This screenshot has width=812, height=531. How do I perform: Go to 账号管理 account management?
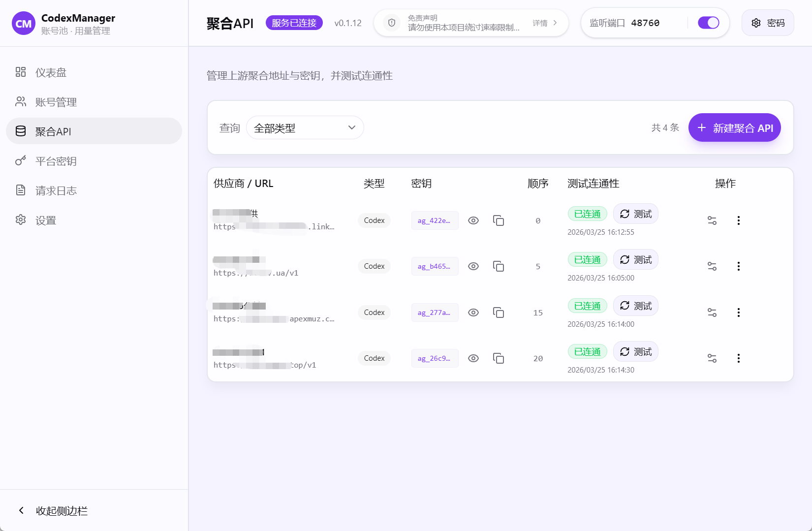(56, 102)
